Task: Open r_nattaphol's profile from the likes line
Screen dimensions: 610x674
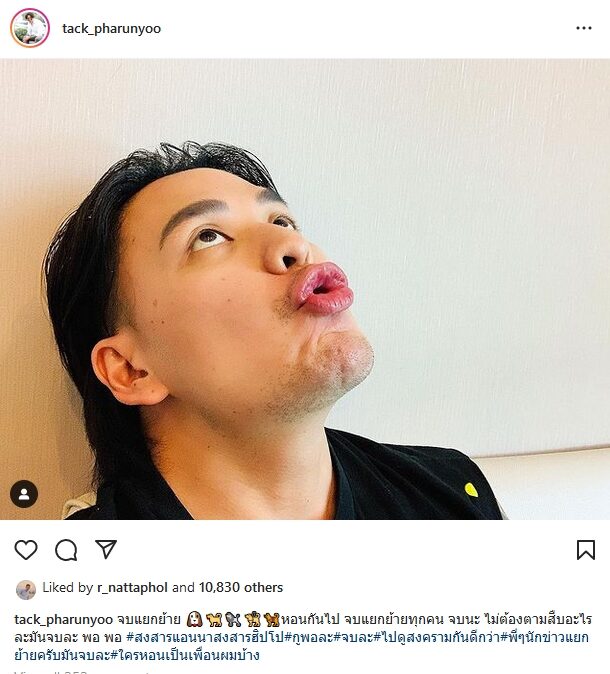Action: coord(132,588)
